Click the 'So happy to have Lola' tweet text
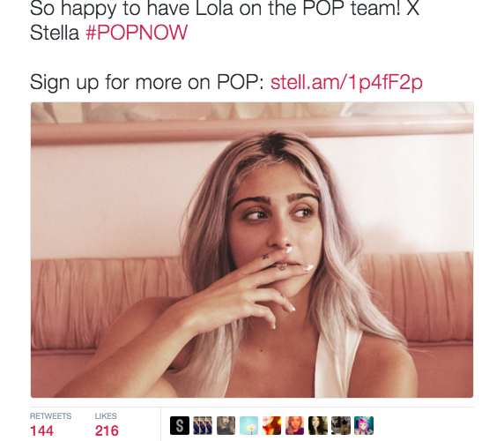This screenshot has width=504, height=441. tap(225, 8)
